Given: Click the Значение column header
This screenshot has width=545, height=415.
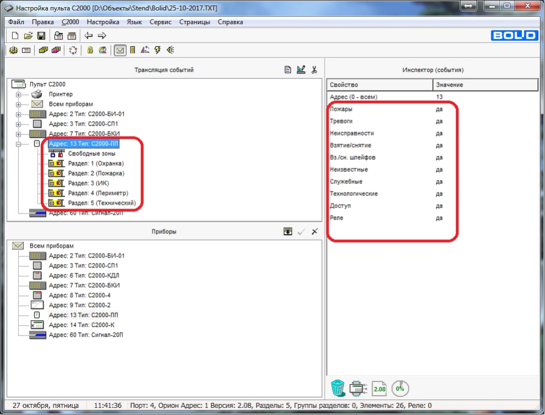Looking at the screenshot, I should click(x=485, y=85).
